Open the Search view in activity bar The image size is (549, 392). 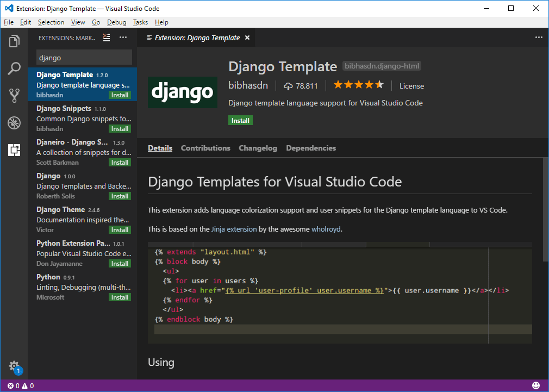coord(14,69)
